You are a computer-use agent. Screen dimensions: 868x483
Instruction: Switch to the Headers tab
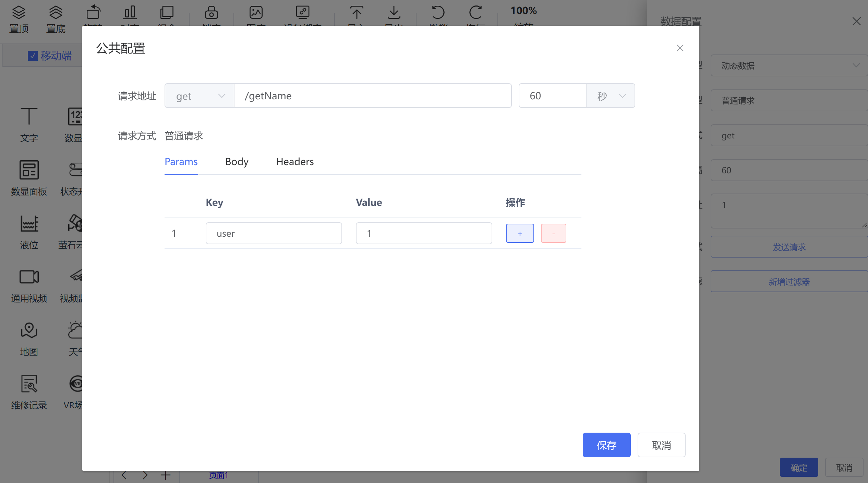pos(295,162)
